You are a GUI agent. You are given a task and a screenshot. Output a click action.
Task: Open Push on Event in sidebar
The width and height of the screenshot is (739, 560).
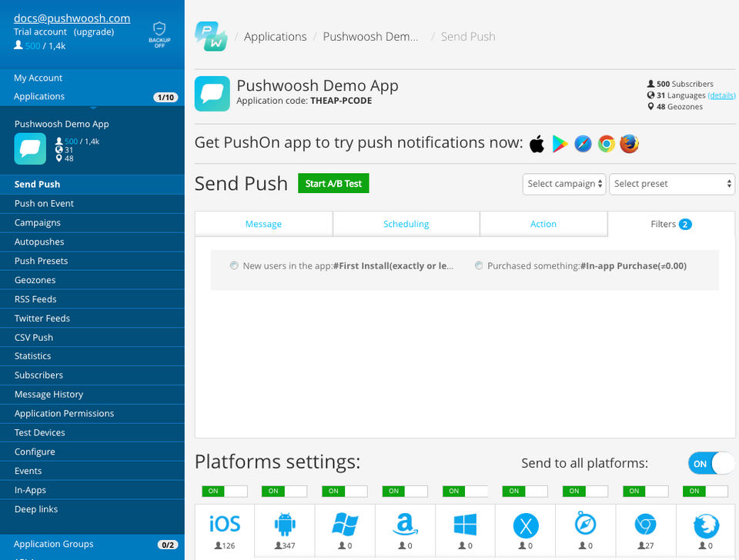92,204
